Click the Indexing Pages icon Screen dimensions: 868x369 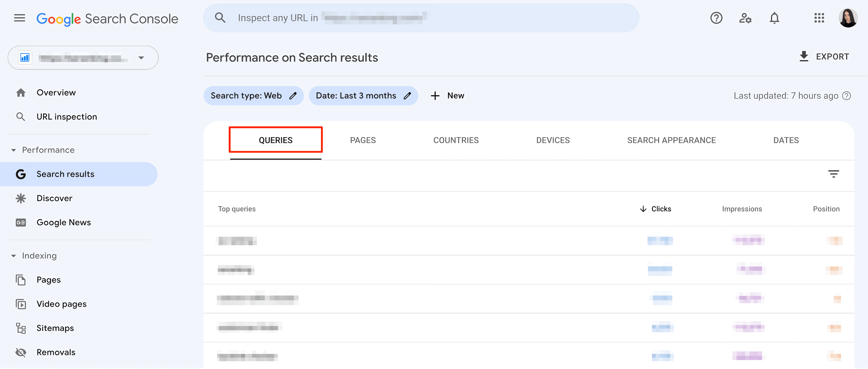coord(21,280)
